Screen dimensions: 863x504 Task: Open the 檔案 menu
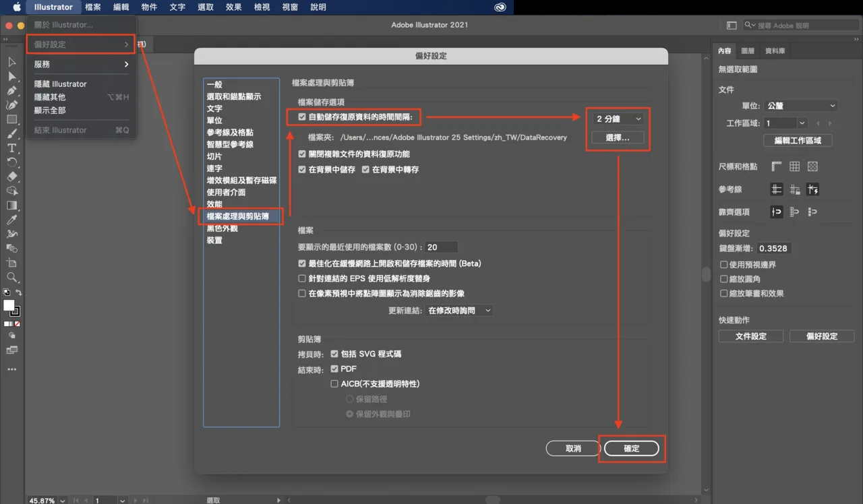(x=93, y=7)
